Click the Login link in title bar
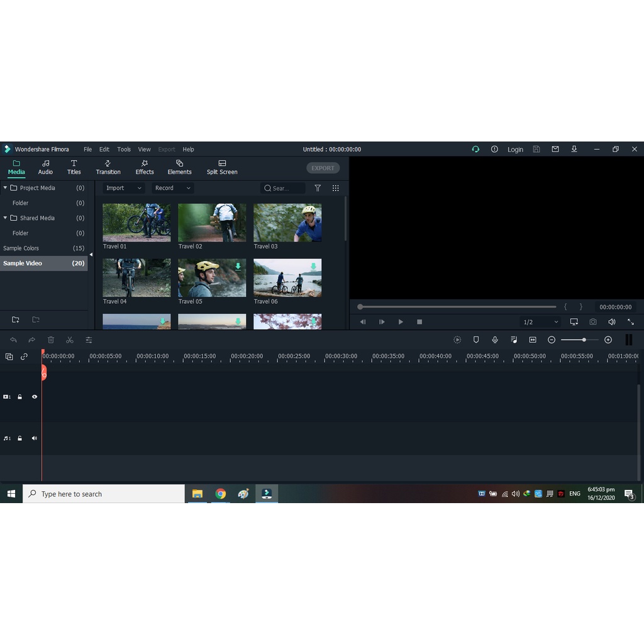This screenshot has width=644, height=644. pos(515,150)
